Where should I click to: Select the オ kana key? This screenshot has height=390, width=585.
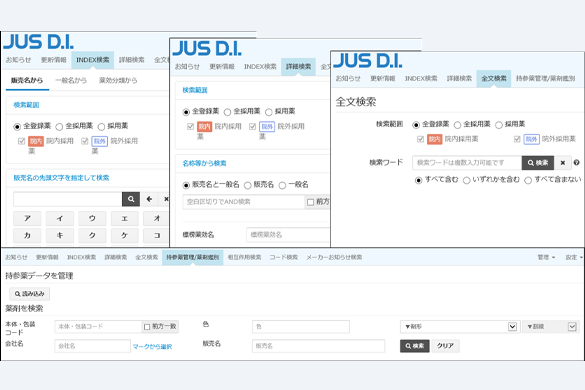(156, 218)
